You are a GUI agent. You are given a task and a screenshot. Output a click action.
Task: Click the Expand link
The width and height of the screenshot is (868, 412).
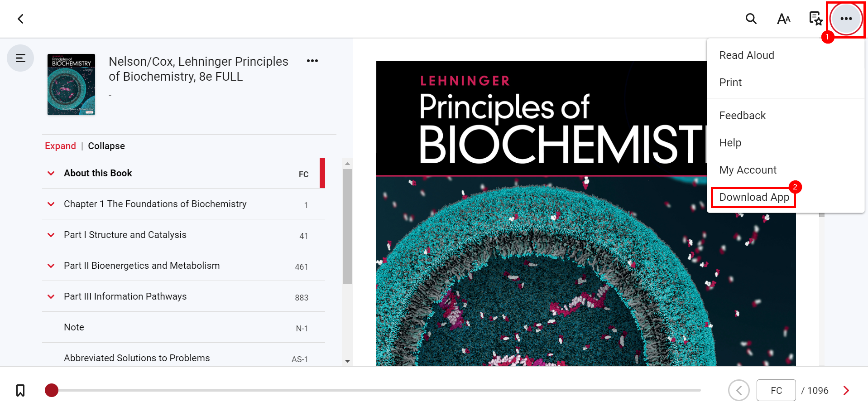60,146
